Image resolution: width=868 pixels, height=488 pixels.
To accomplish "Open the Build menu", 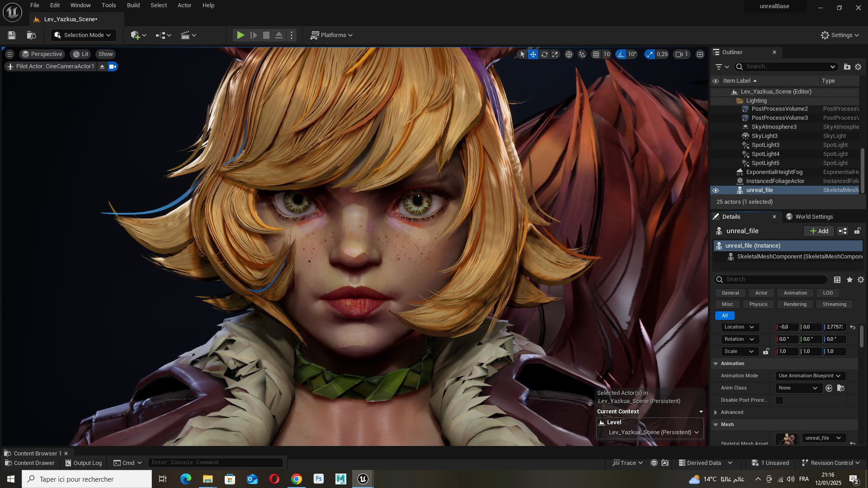I will pyautogui.click(x=133, y=5).
